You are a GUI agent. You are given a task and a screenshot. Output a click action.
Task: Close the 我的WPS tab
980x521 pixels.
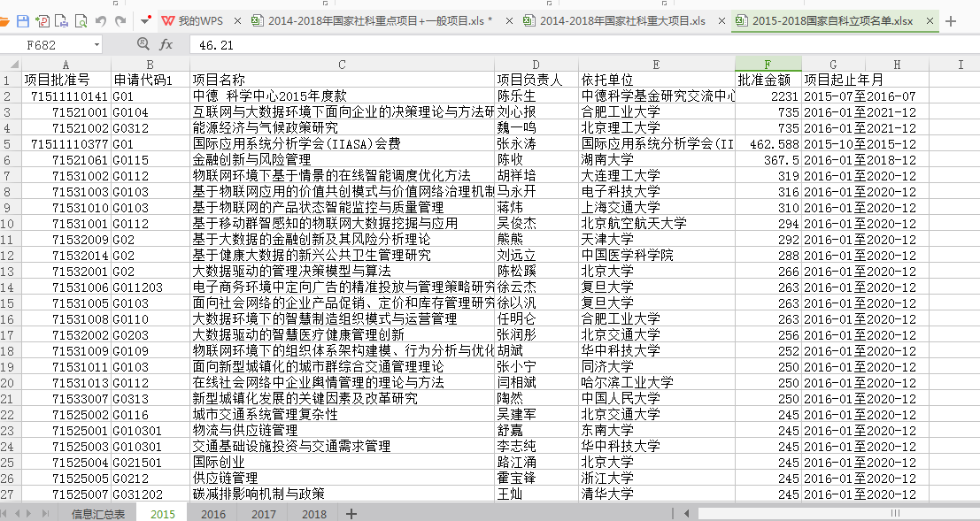pos(237,21)
